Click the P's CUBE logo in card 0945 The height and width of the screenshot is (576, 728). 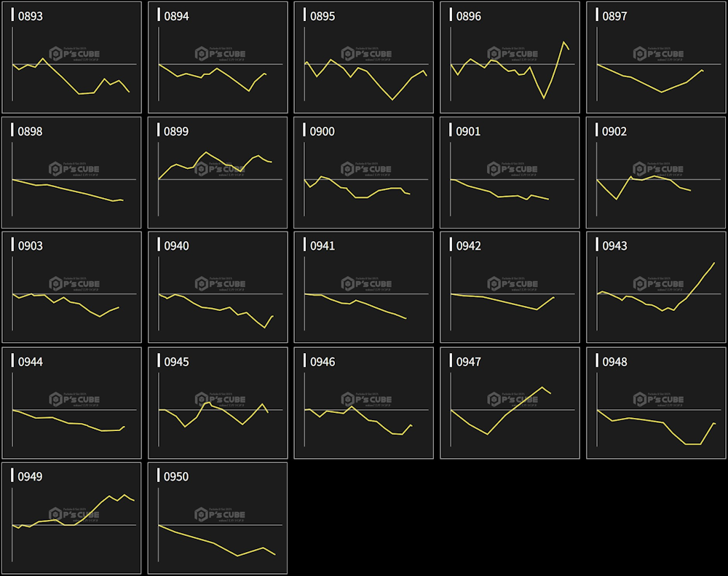(x=220, y=399)
